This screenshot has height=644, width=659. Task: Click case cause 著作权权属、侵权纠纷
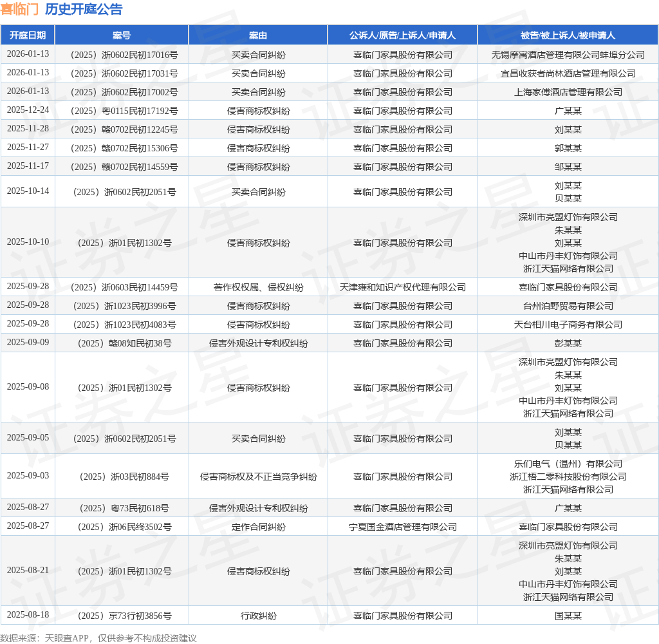tap(258, 287)
